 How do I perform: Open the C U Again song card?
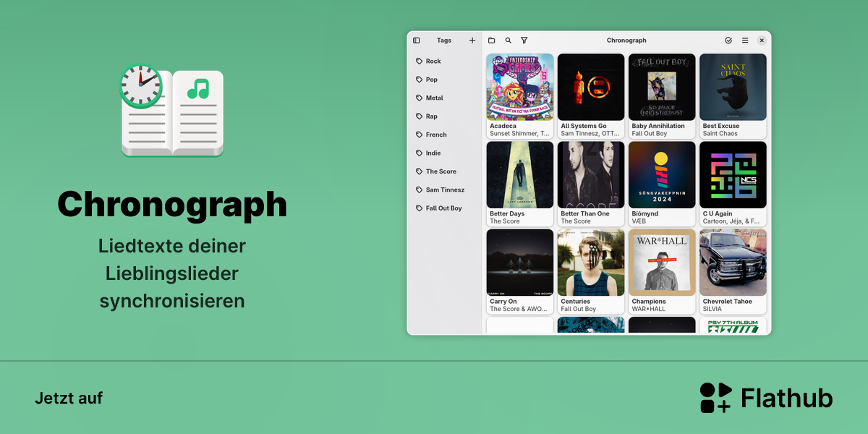coord(733,184)
